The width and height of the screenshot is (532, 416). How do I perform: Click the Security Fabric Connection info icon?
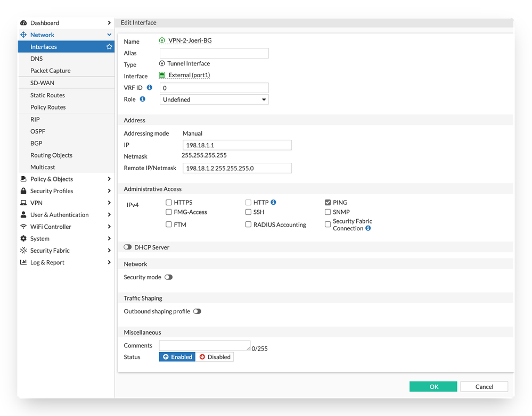368,228
